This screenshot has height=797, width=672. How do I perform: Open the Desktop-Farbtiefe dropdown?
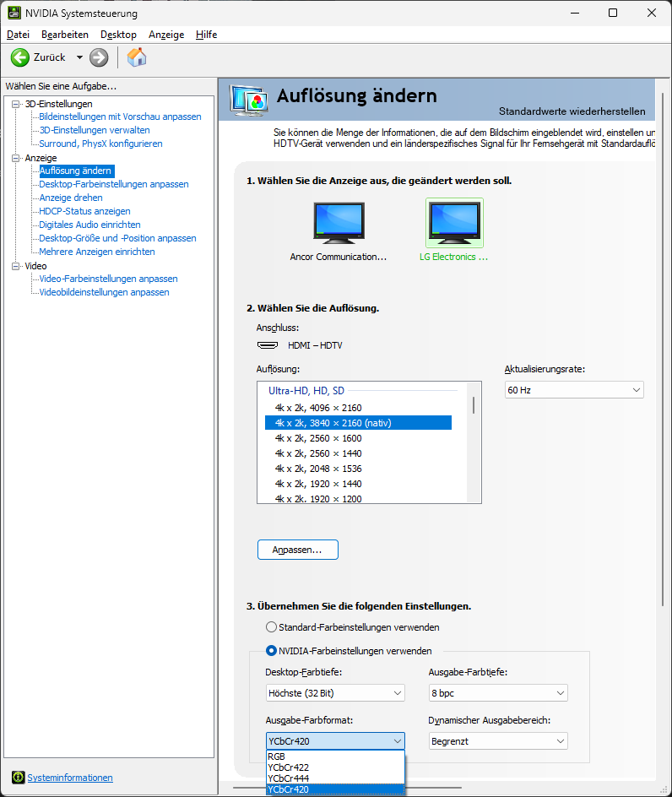(335, 693)
